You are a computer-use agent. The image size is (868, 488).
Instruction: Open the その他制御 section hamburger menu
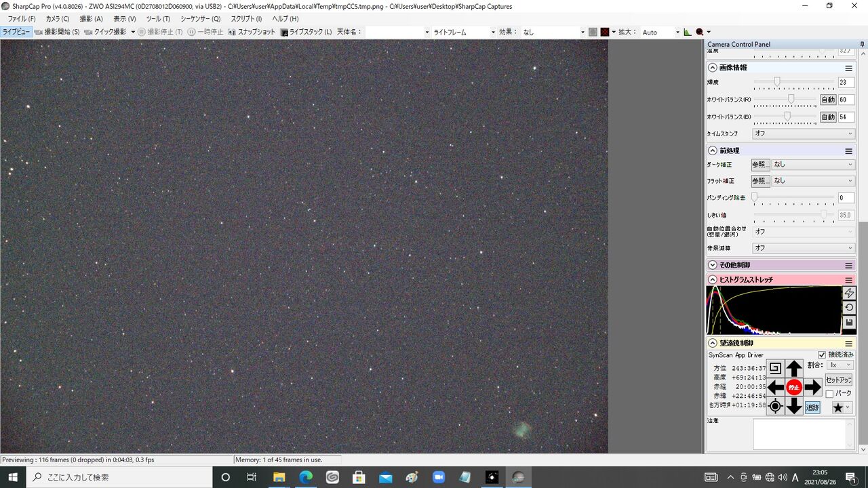pos(848,265)
